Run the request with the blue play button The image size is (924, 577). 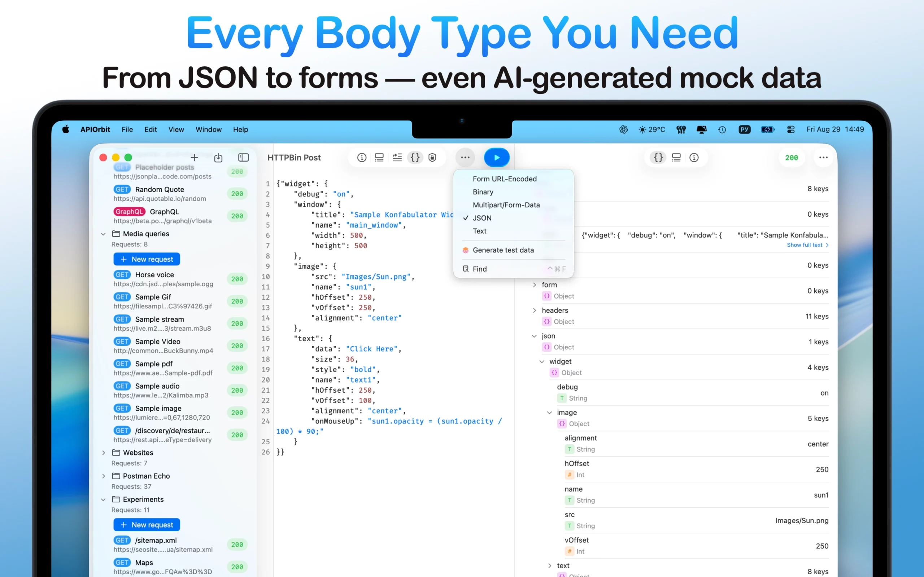coord(496,158)
